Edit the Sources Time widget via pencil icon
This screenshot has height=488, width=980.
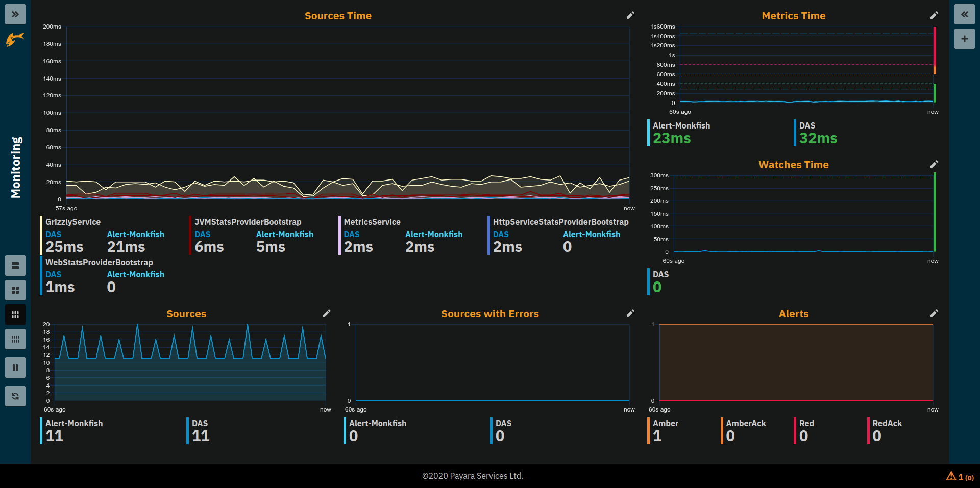pyautogui.click(x=630, y=15)
